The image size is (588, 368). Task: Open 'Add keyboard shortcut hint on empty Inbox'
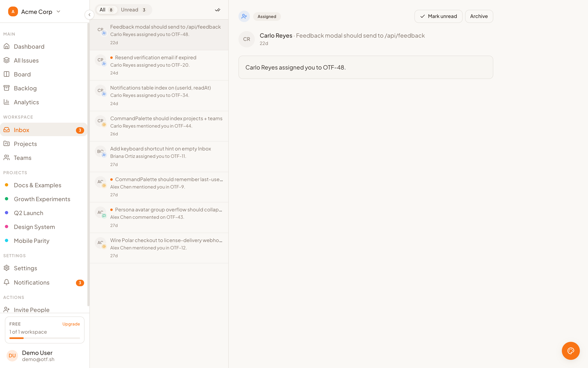tap(159, 156)
